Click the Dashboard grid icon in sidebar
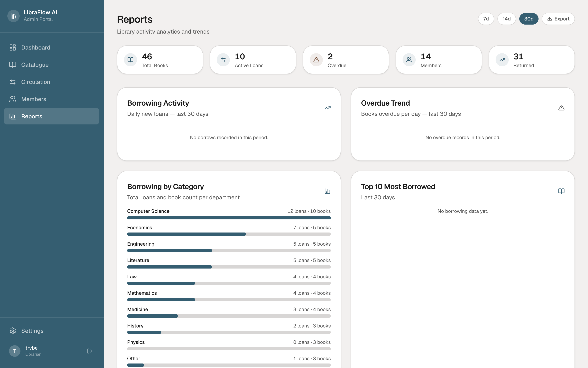Image resolution: width=588 pixels, height=368 pixels. pyautogui.click(x=13, y=47)
